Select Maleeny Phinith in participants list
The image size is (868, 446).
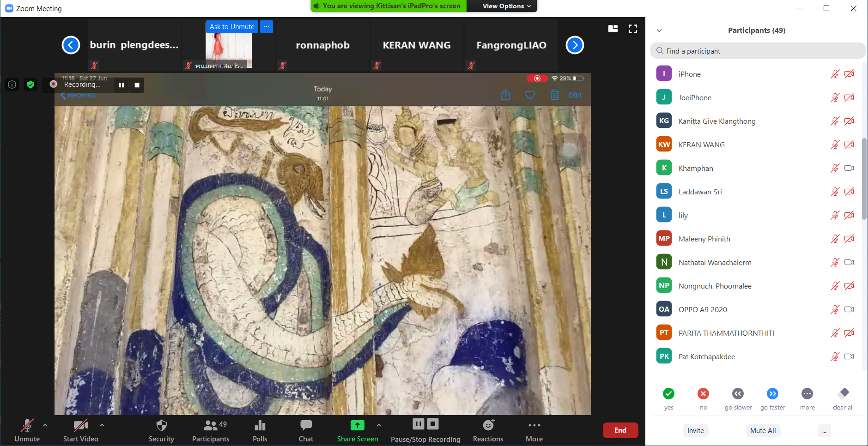(756, 239)
